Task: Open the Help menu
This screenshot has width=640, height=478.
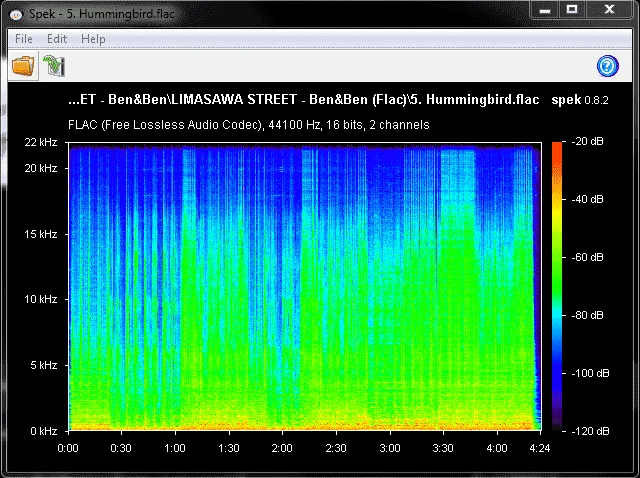Action: [93, 39]
